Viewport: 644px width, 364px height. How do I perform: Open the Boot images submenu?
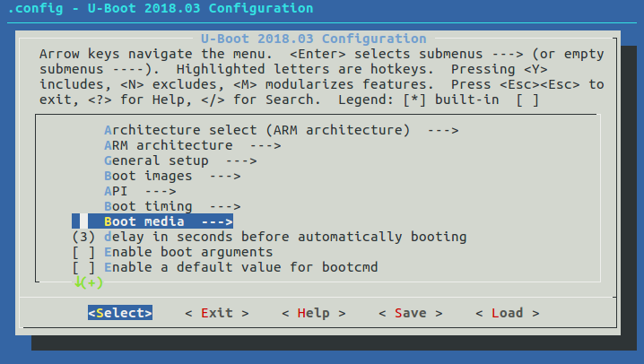172,176
